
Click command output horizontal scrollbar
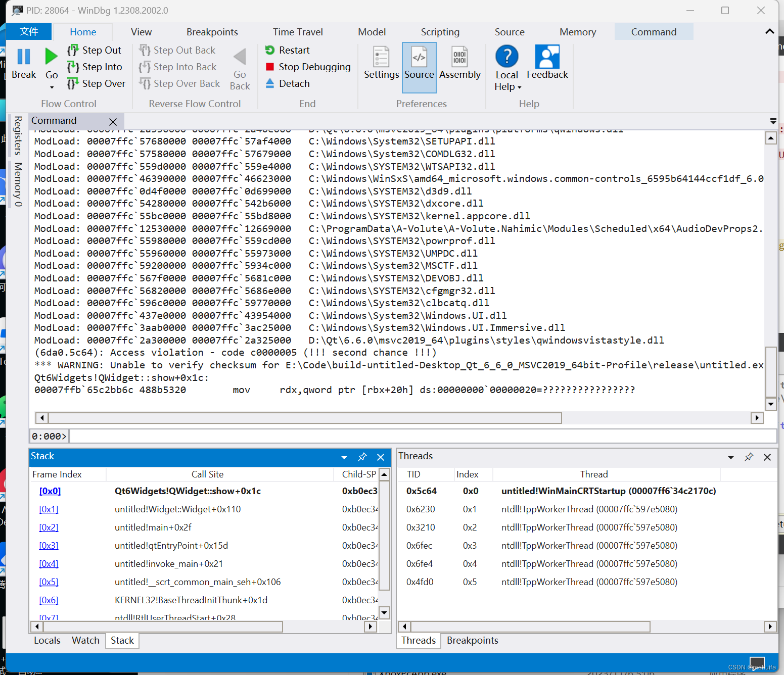305,418
